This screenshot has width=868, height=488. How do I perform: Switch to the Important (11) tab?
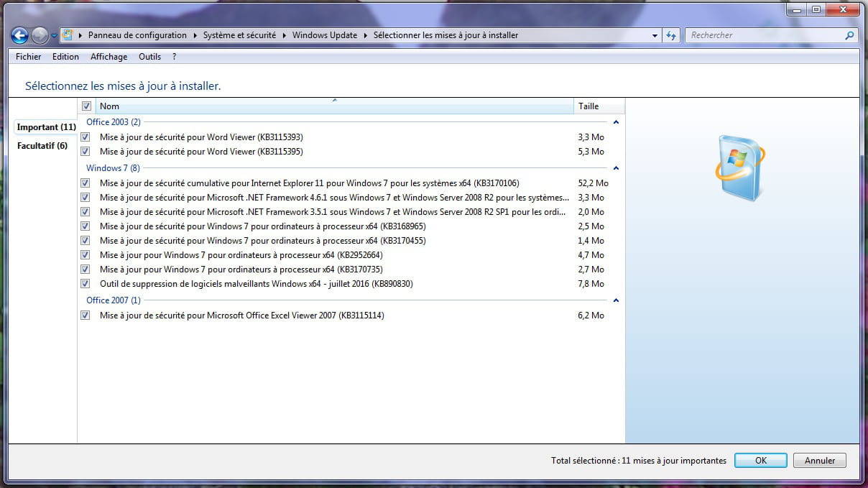coord(46,127)
